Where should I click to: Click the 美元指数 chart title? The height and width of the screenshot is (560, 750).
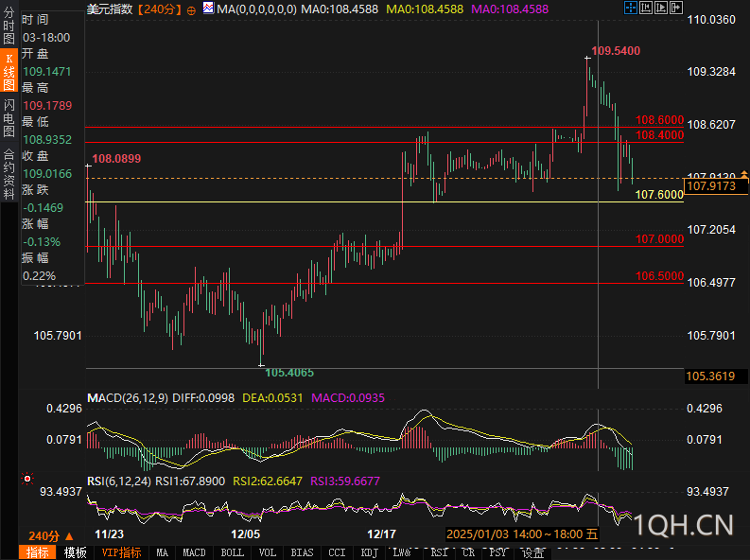point(110,9)
